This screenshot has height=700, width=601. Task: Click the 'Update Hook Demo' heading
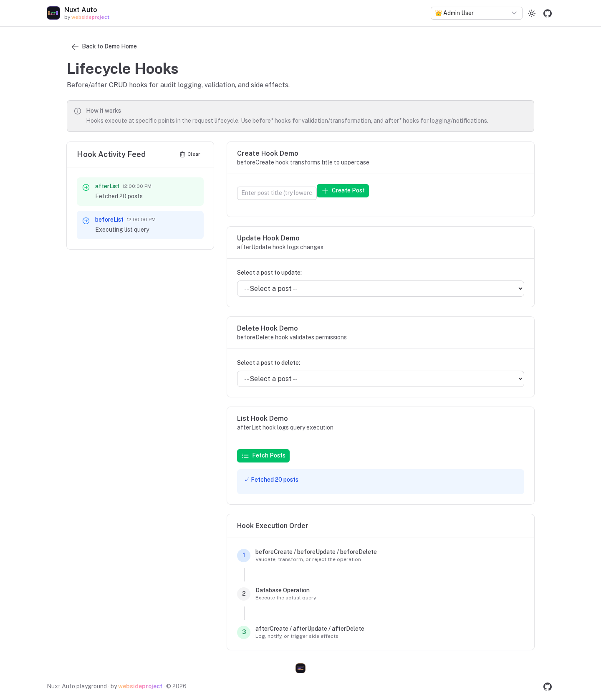coord(268,238)
